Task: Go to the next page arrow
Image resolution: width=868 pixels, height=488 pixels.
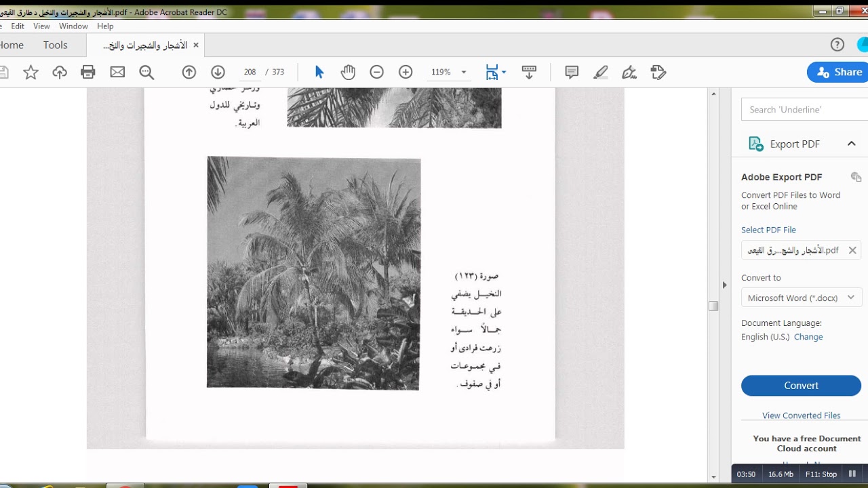Action: click(218, 72)
